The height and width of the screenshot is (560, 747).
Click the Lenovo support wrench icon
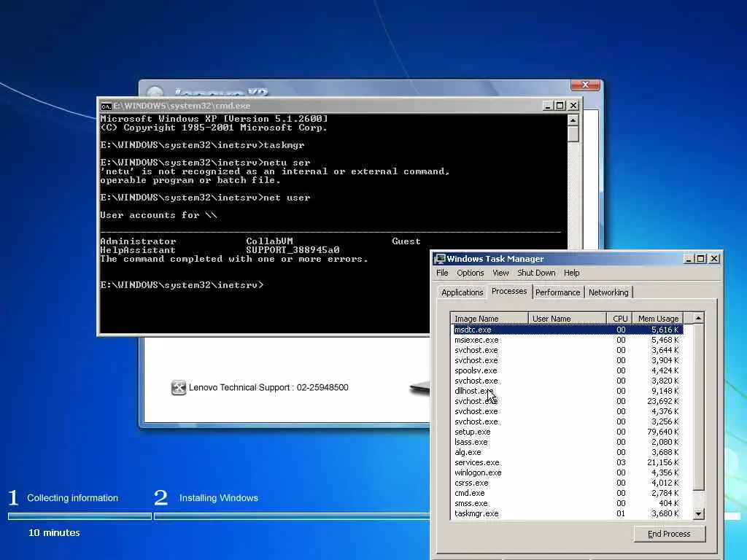point(178,388)
